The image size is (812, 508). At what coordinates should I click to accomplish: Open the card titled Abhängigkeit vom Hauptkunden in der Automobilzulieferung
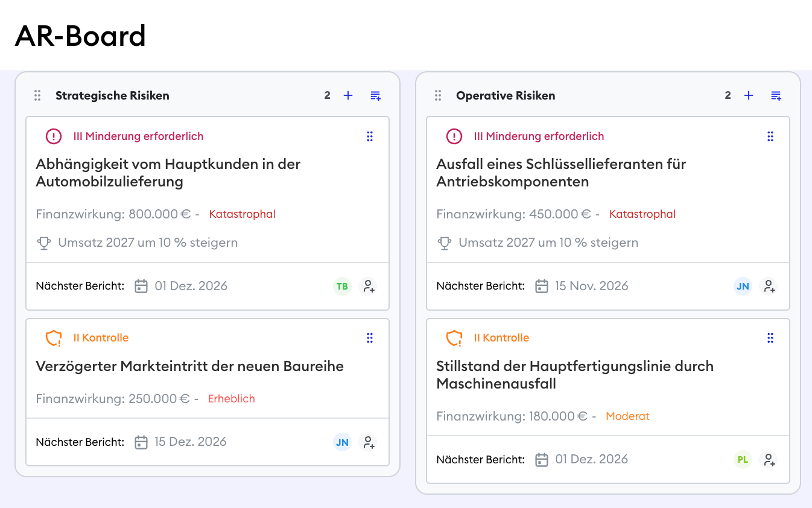tap(168, 173)
